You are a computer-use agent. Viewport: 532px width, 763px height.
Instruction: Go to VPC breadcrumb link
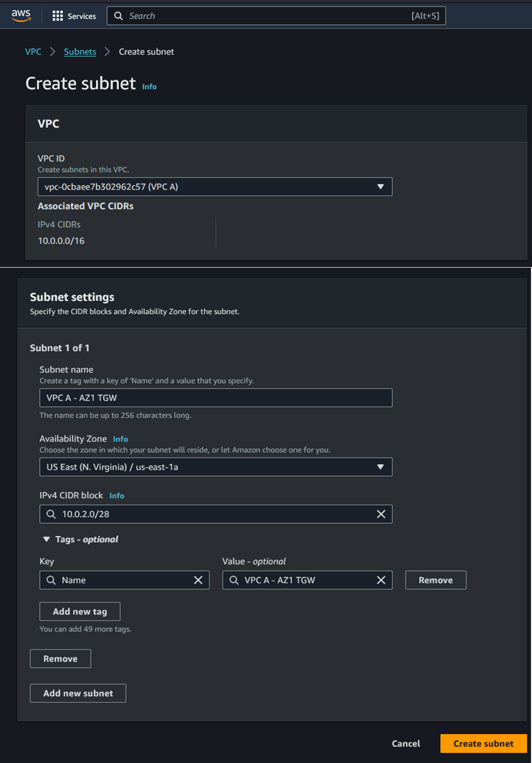click(x=33, y=52)
